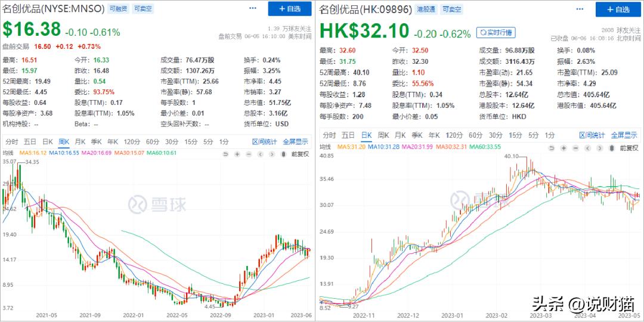This screenshot has width=644, height=322.
Task: Select 60分 tab on HK:09896 chart
Action: [476, 135]
